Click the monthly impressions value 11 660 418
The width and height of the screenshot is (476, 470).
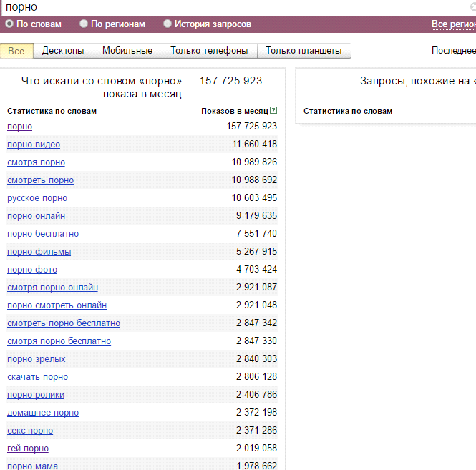(254, 144)
